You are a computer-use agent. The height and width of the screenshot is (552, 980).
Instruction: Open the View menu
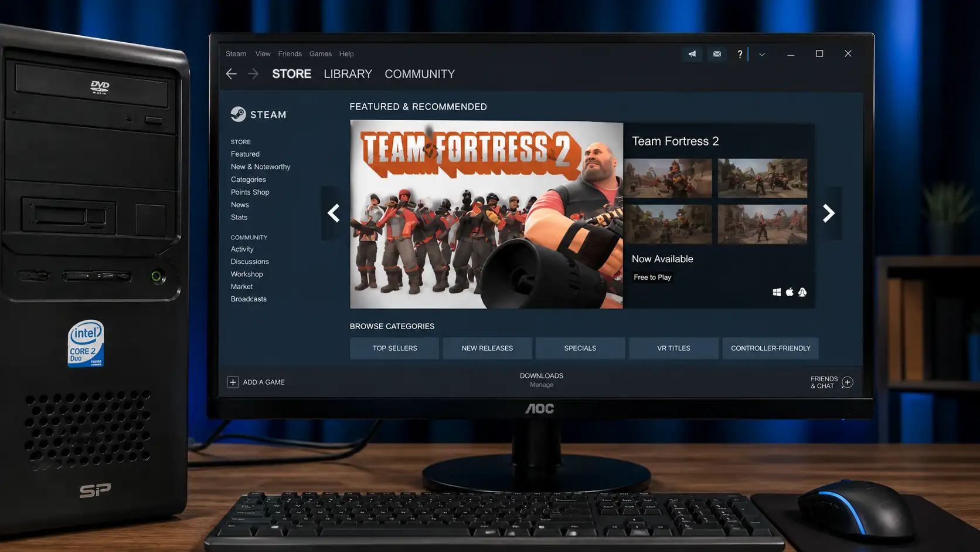pos(263,54)
